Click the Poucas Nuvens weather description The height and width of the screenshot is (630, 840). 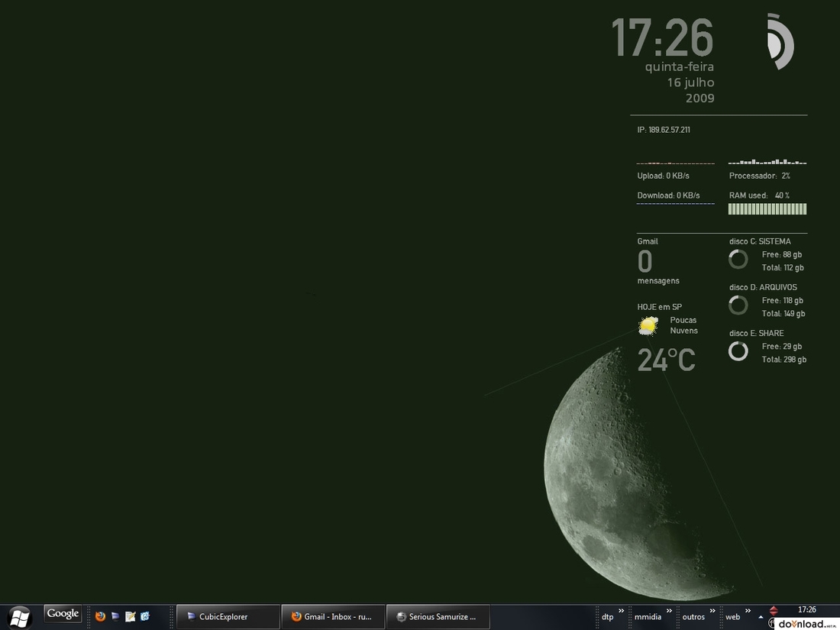point(683,325)
